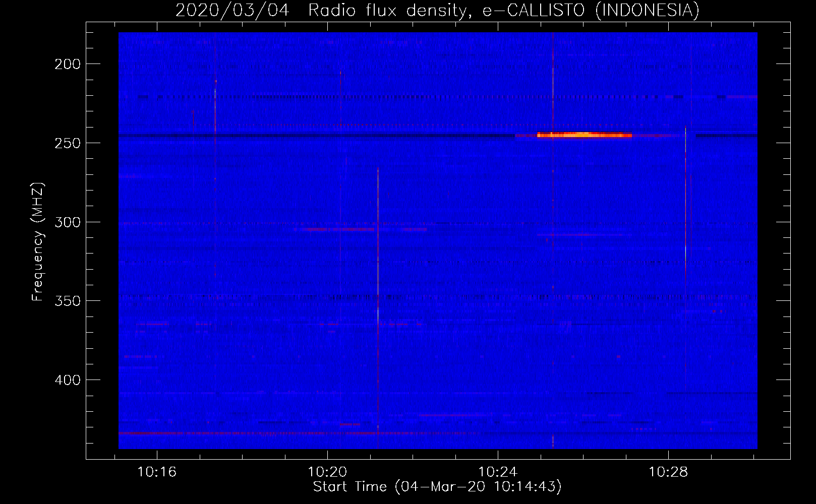Click the "Frequency (MHZ)" axis label
This screenshot has width=816, height=504.
(38, 242)
